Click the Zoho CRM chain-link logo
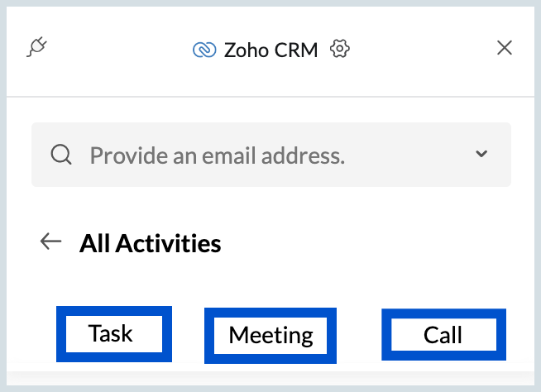 204,50
